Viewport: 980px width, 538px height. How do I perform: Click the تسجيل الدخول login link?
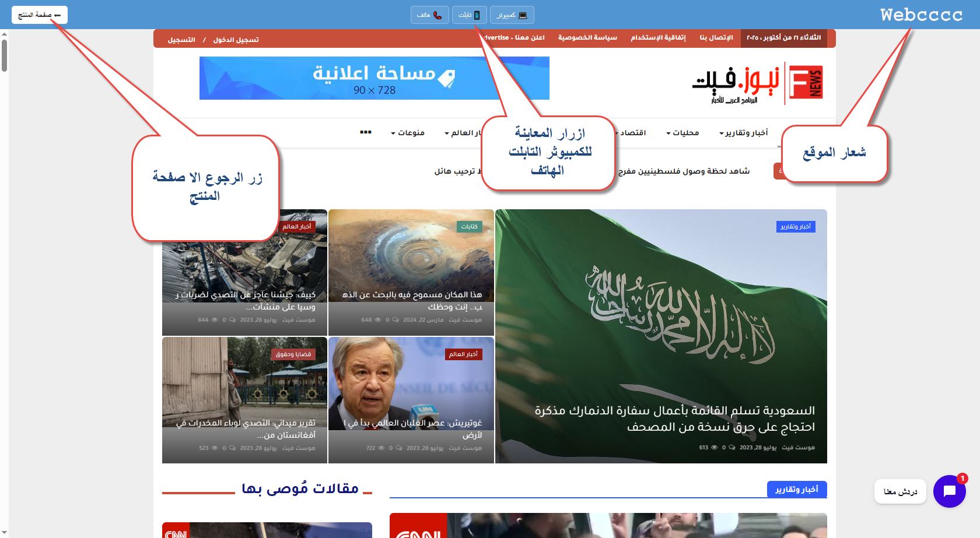(236, 40)
